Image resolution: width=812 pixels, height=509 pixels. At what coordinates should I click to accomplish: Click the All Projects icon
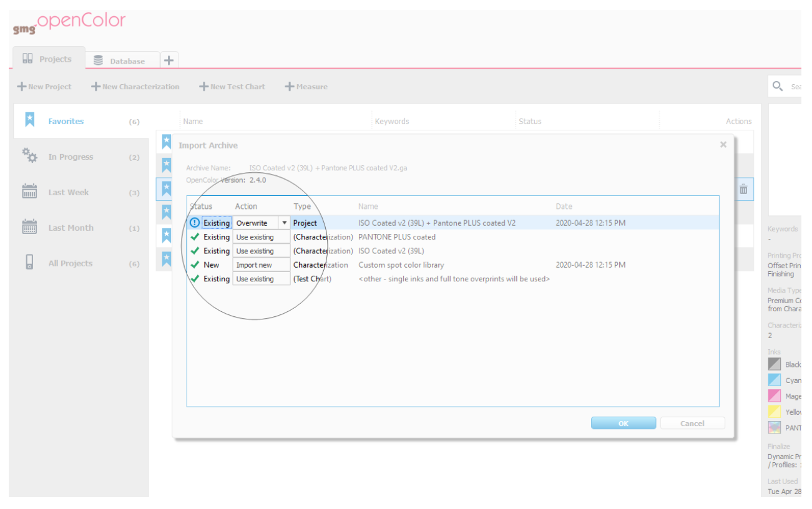pos(29,263)
